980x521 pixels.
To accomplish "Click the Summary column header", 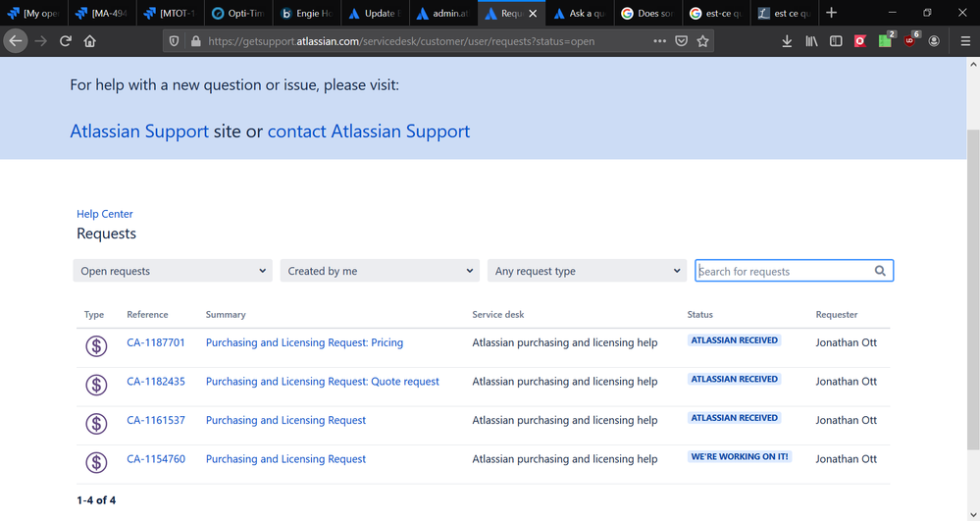I will pyautogui.click(x=226, y=315).
